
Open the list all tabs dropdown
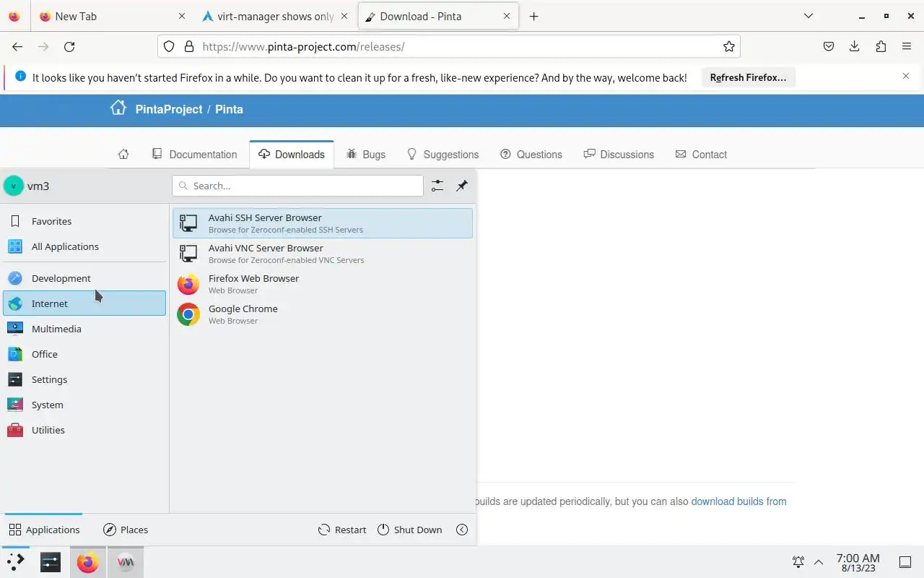tap(808, 16)
